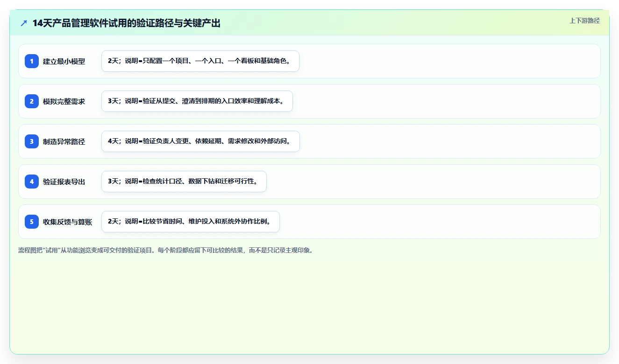Open the '3天;说明=检查统计口径' description box
Image resolution: width=619 pixels, height=364 pixels.
tap(184, 182)
